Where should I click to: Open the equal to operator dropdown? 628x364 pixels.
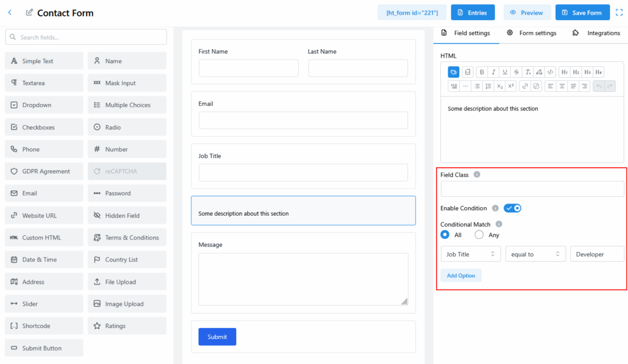(535, 254)
